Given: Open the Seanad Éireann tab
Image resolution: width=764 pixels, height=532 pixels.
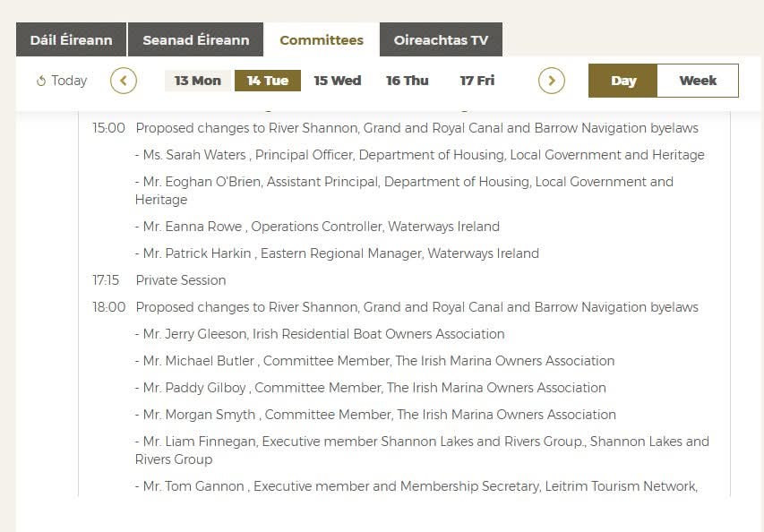Looking at the screenshot, I should [x=196, y=39].
